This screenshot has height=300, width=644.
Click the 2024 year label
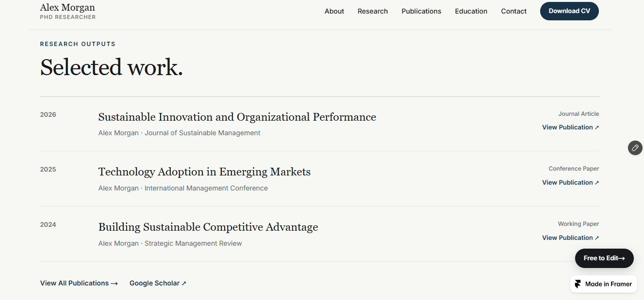[x=48, y=225]
